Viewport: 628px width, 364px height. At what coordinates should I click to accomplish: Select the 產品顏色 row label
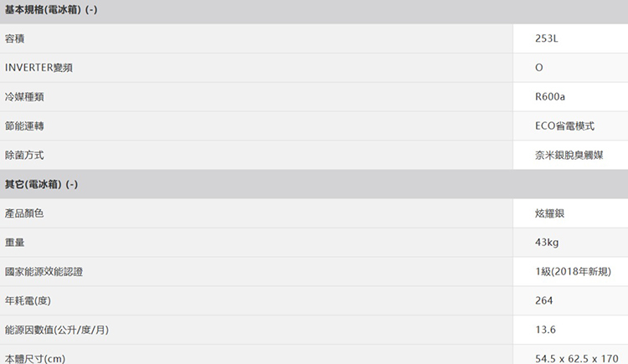point(24,213)
